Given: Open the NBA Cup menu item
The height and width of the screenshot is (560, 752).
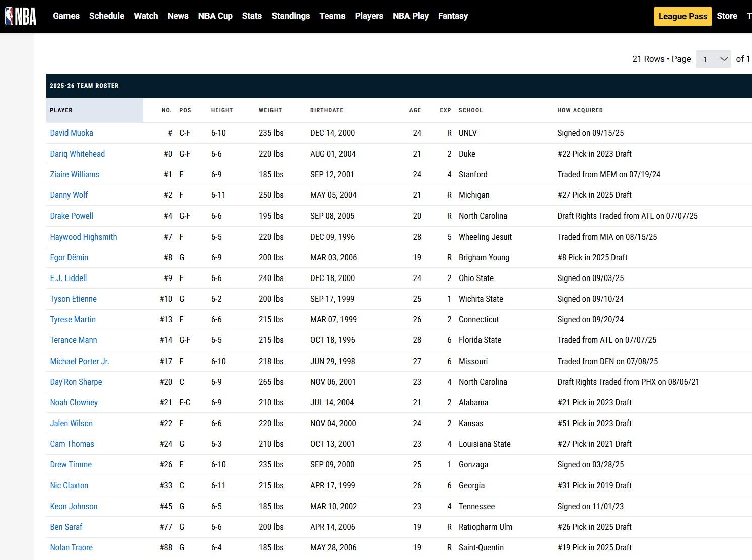Looking at the screenshot, I should pyautogui.click(x=215, y=16).
